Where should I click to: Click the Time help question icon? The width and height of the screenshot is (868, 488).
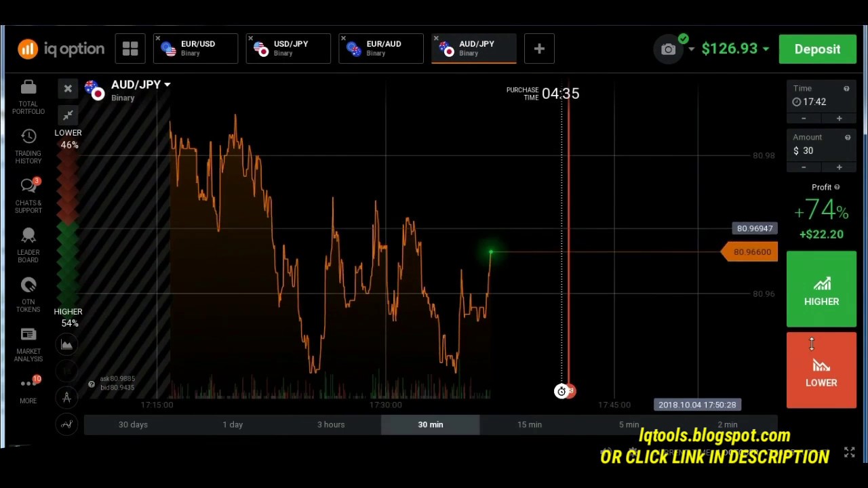[846, 89]
